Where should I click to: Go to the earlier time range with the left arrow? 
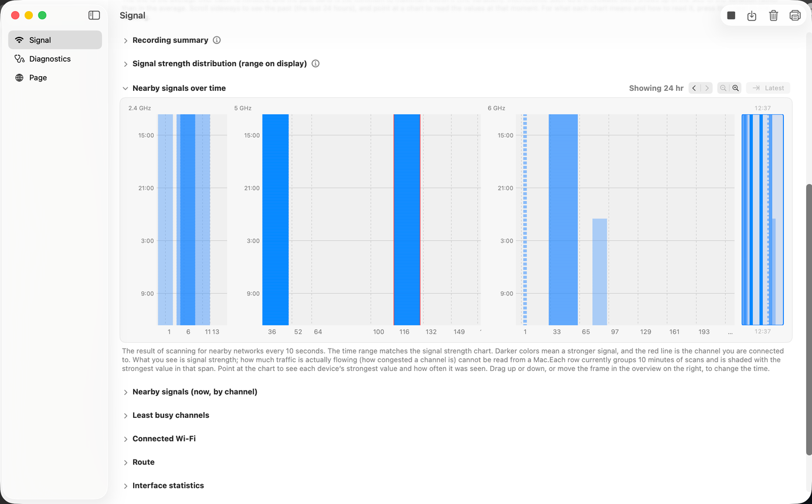tap(694, 88)
